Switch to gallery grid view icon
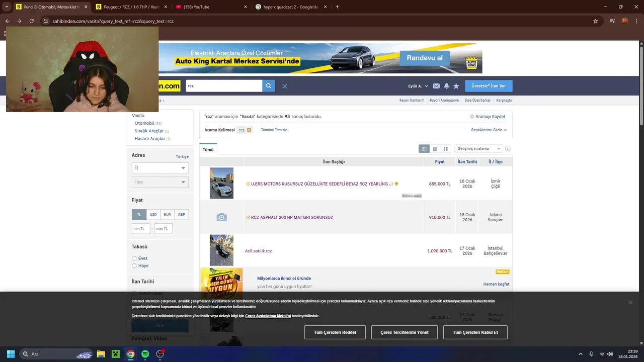This screenshot has height=362, width=644. [x=445, y=149]
